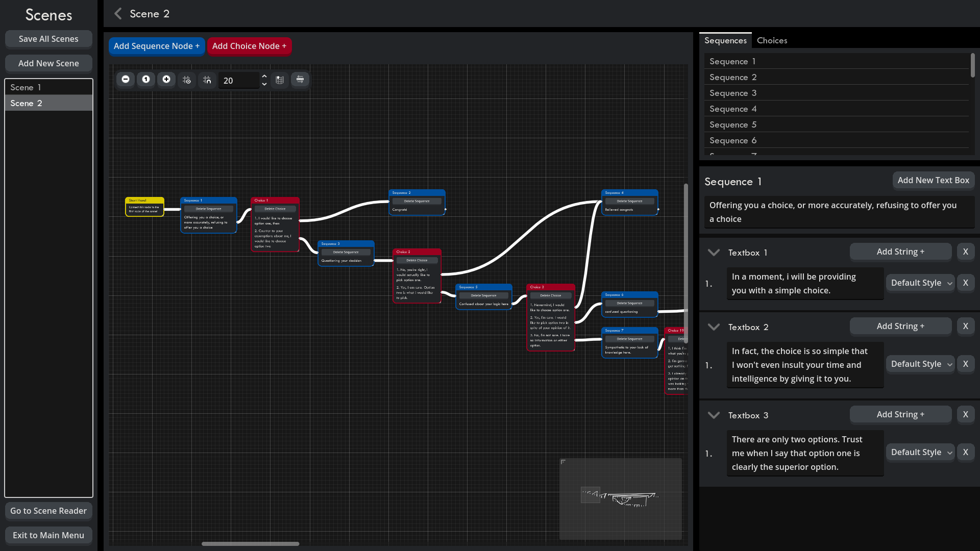This screenshot has width=980, height=551.
Task: Toggle the minimap display icon
Action: pos(280,80)
